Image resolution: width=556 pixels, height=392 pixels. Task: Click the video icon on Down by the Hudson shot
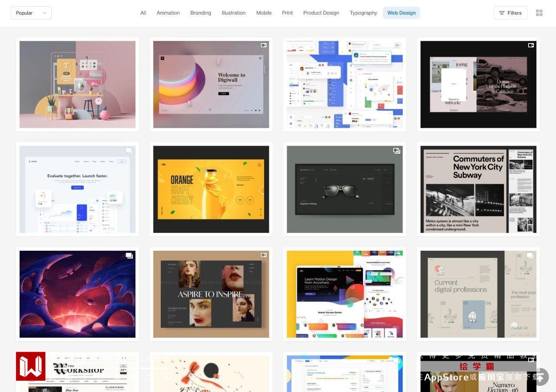(x=531, y=45)
